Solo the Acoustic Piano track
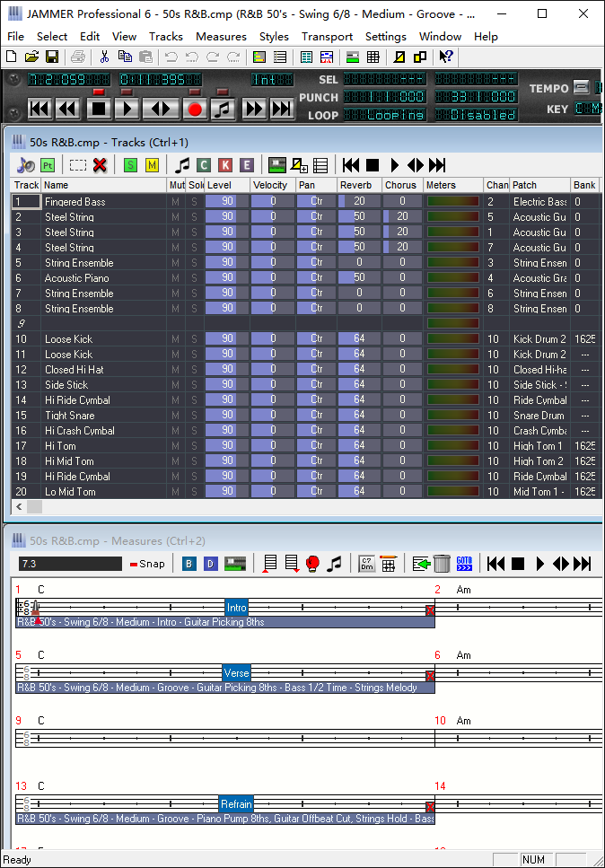Screen dimensions: 605x868 pyautogui.click(x=194, y=278)
